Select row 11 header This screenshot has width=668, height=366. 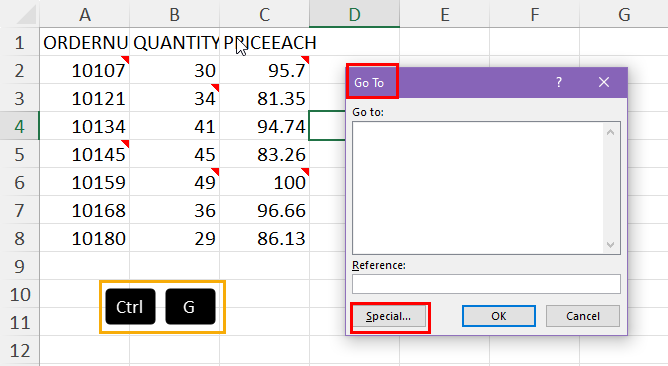(20, 322)
